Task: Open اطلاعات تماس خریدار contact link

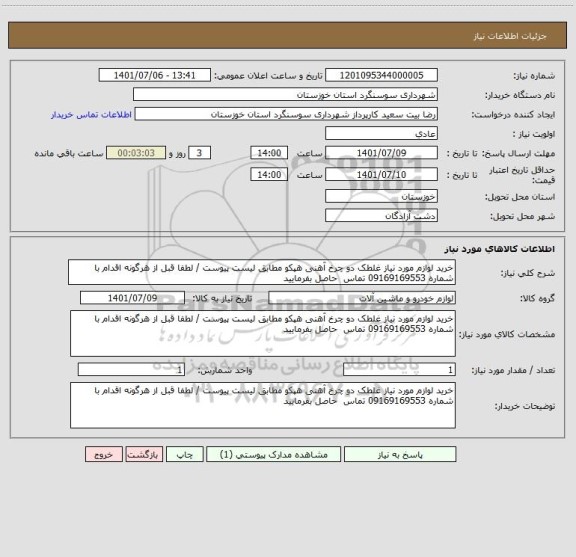Action: pos(91,115)
